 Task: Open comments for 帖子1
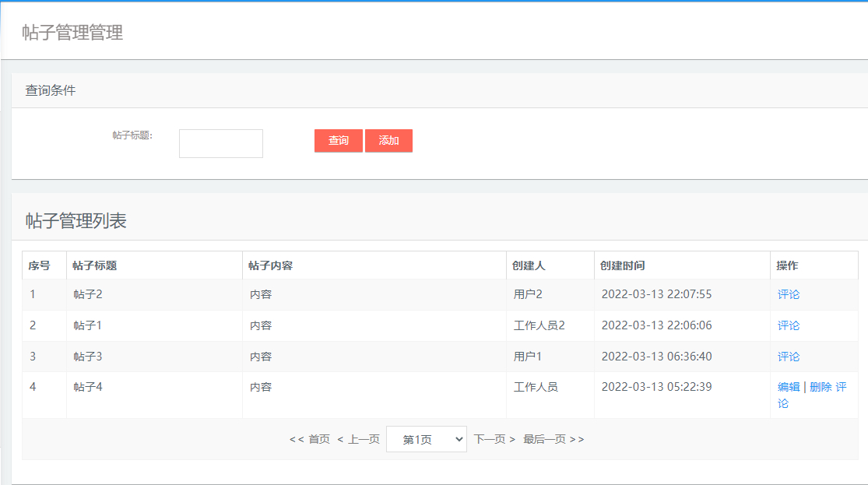click(789, 325)
